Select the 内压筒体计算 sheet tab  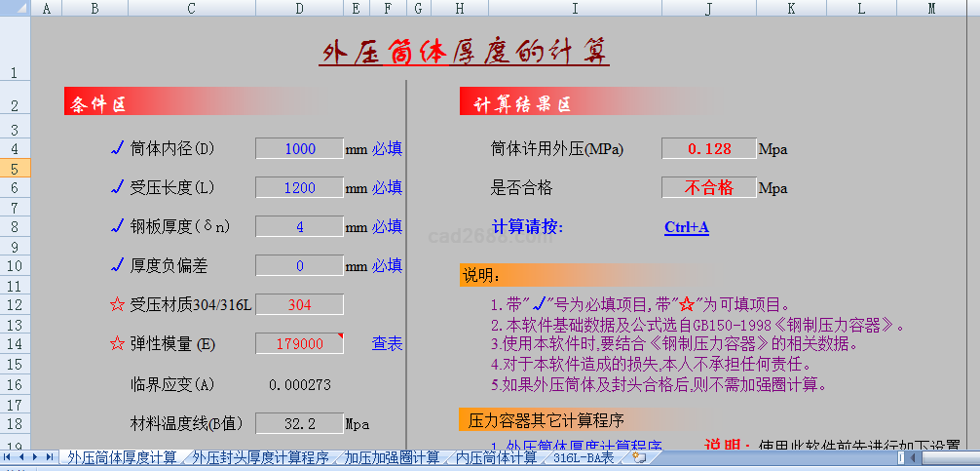pyautogui.click(x=497, y=457)
